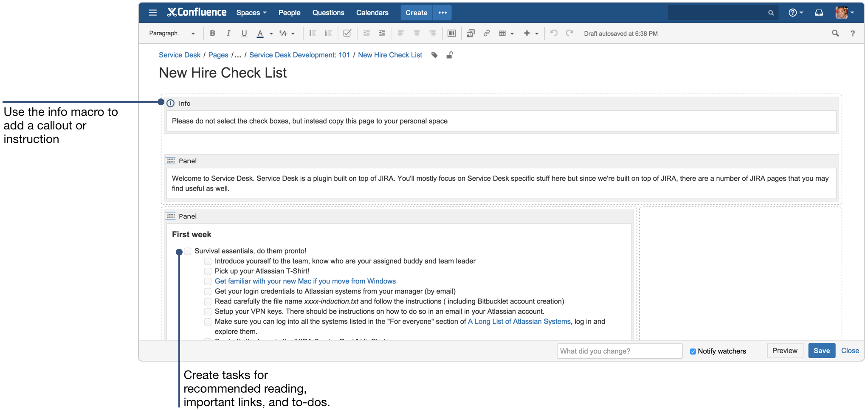This screenshot has height=410, width=868.
Task: Insert a numbered list
Action: point(328,33)
